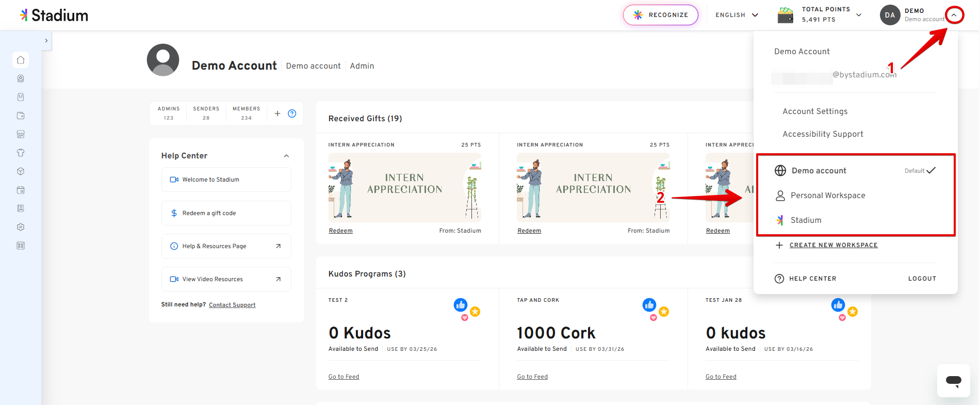Collapse the Demo account profile menu
The width and height of the screenshot is (980, 405).
click(954, 15)
